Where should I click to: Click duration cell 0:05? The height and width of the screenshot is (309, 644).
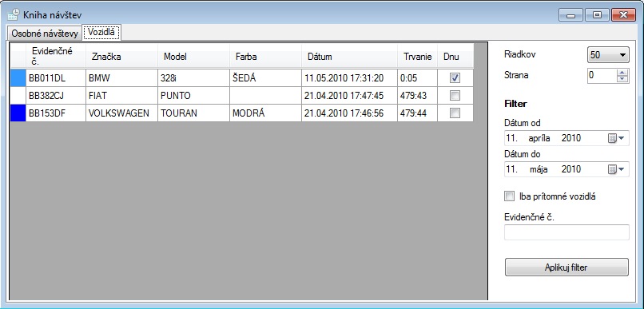417,78
